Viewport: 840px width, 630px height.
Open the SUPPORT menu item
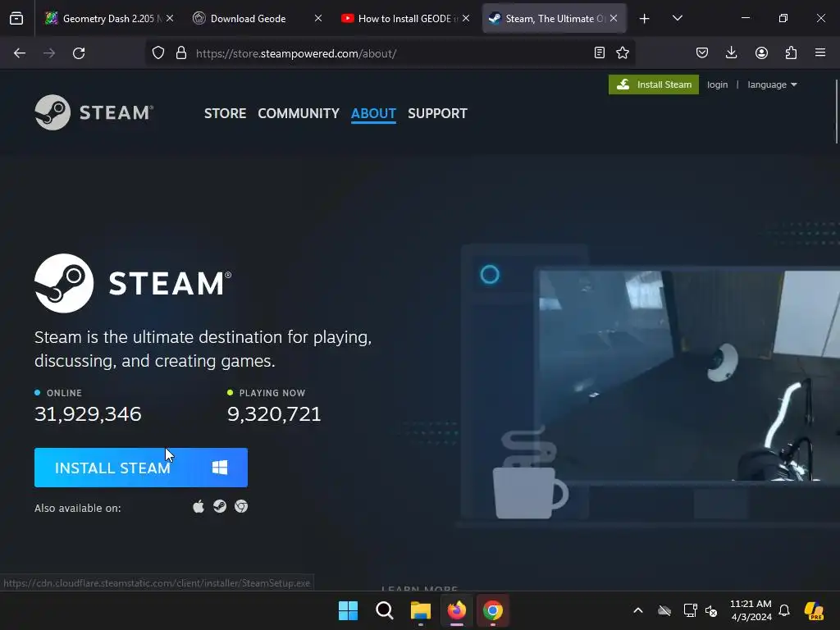pyautogui.click(x=437, y=113)
